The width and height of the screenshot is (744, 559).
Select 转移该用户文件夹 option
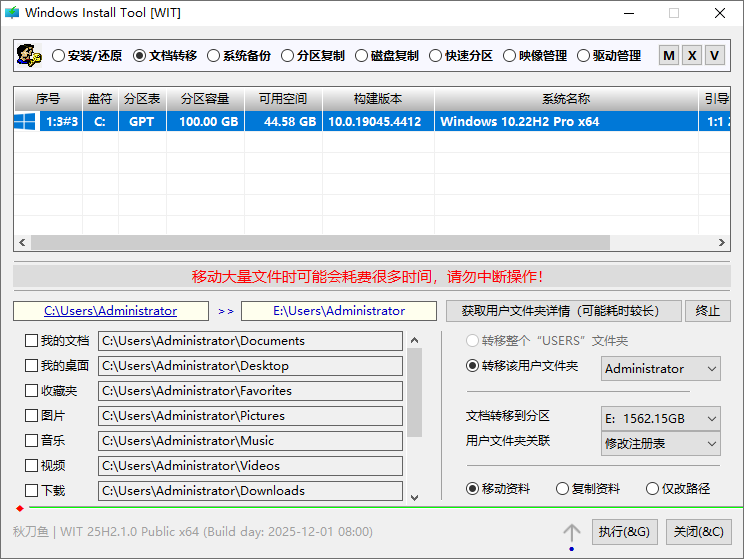522,366
